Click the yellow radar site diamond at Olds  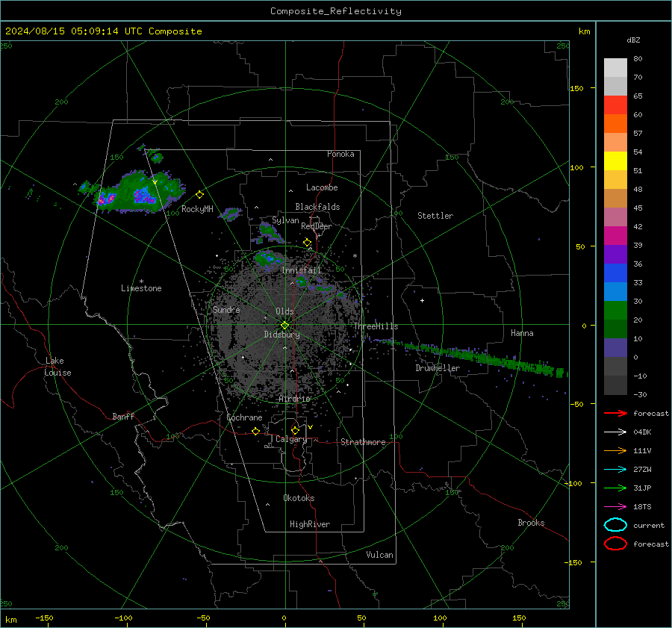[284, 326]
